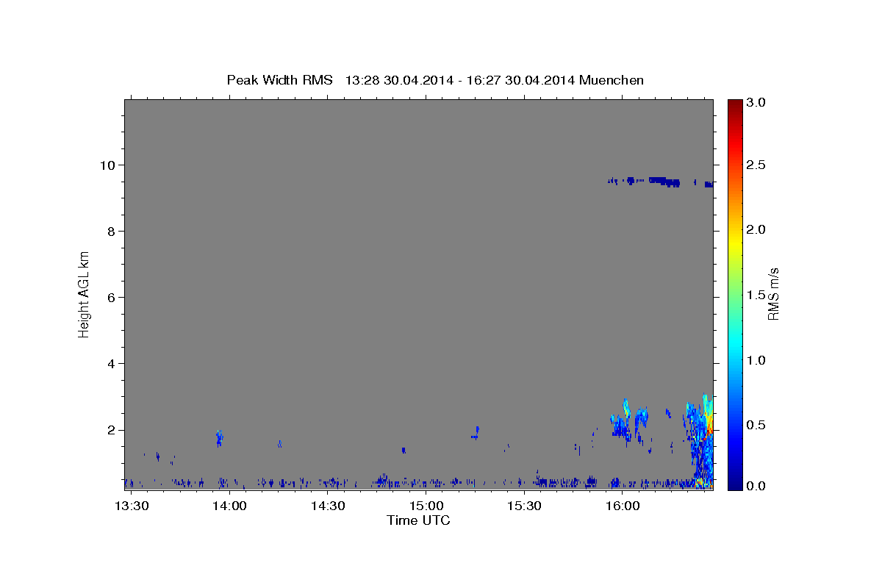Click the plot title 'Peak Width RMS'
This screenshot has height=588, width=882.
point(279,79)
